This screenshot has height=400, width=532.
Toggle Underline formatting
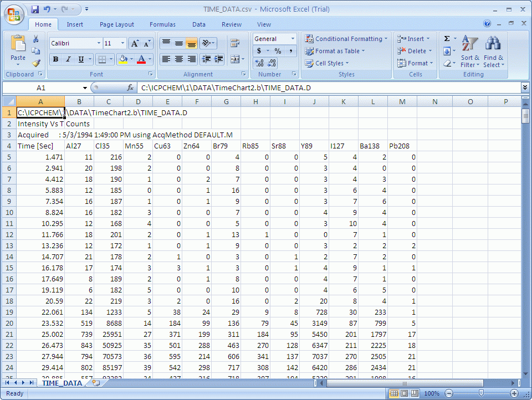point(81,59)
